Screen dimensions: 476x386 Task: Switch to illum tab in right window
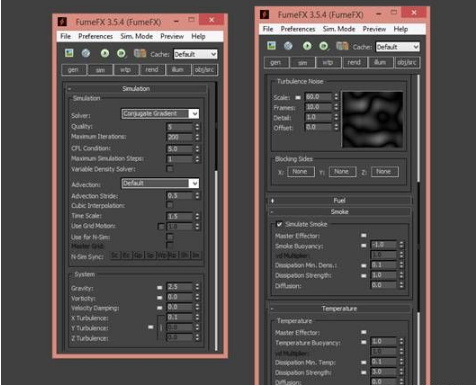click(x=380, y=63)
